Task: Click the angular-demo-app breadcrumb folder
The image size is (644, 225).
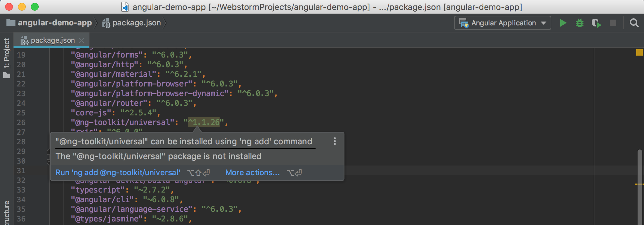Action: [x=49, y=23]
